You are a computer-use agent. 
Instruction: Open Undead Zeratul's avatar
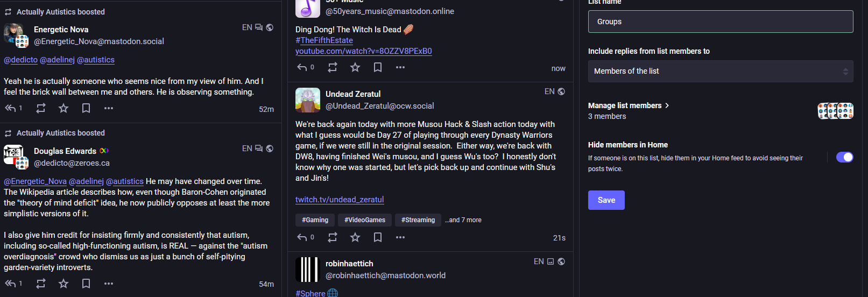click(308, 100)
